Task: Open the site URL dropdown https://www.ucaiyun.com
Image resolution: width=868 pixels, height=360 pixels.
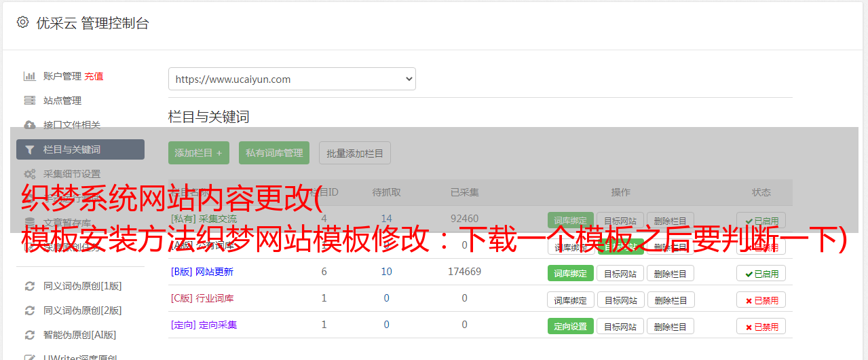Action: click(x=292, y=79)
